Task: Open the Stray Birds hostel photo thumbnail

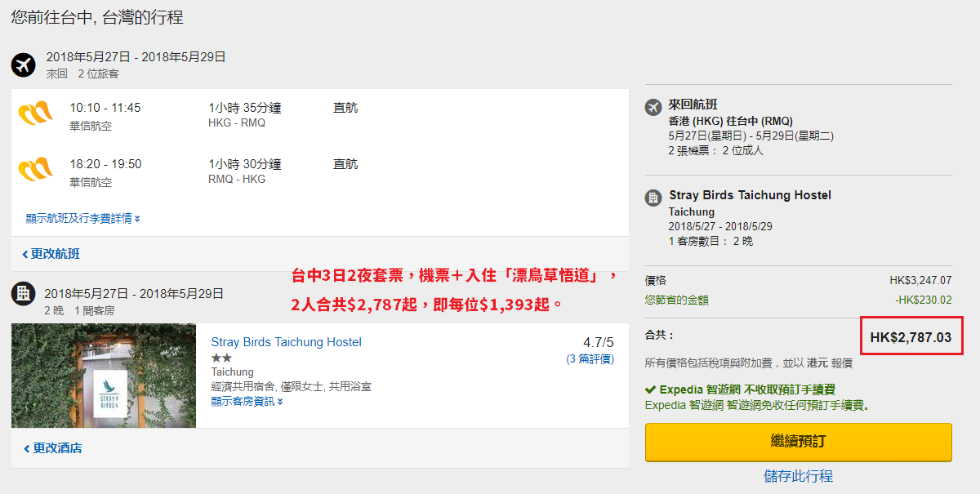Action: coord(104,376)
